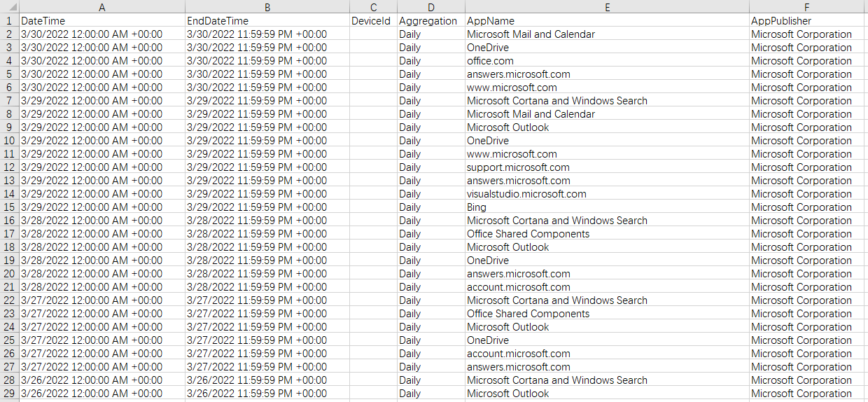Click Microsoft Mail and Calendar in row 2
This screenshot has width=868, height=402.
pos(607,34)
